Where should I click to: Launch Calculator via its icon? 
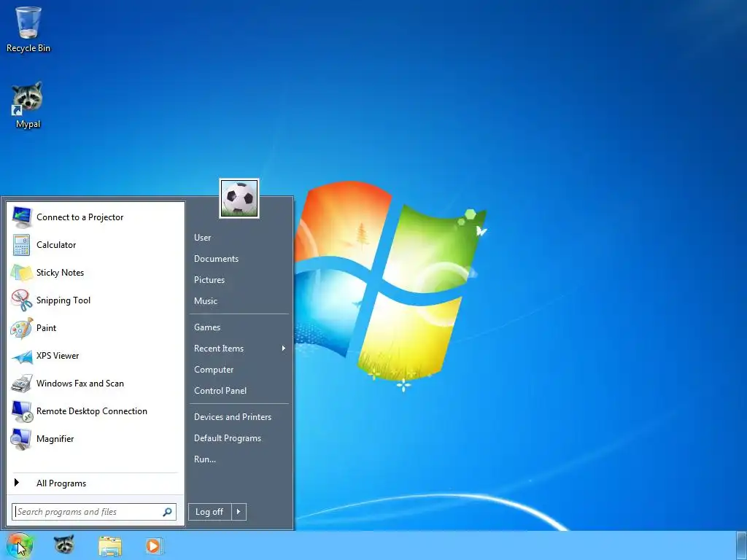tap(22, 245)
